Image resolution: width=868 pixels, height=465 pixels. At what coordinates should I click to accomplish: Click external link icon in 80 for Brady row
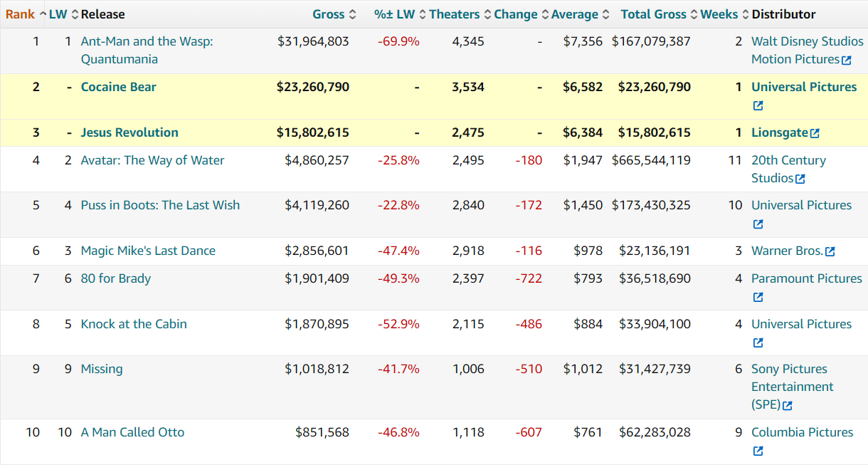click(758, 298)
